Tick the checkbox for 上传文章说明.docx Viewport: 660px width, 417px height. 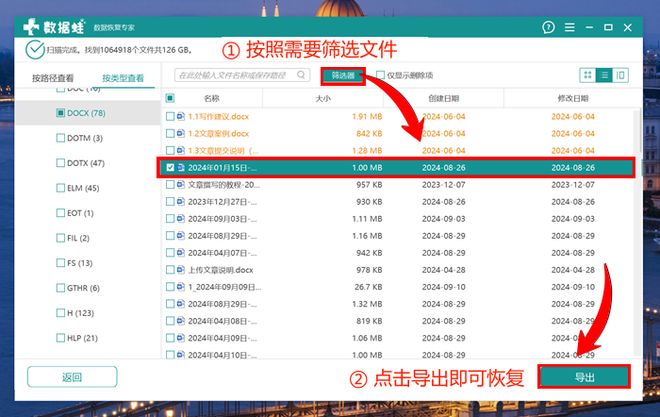(x=170, y=270)
